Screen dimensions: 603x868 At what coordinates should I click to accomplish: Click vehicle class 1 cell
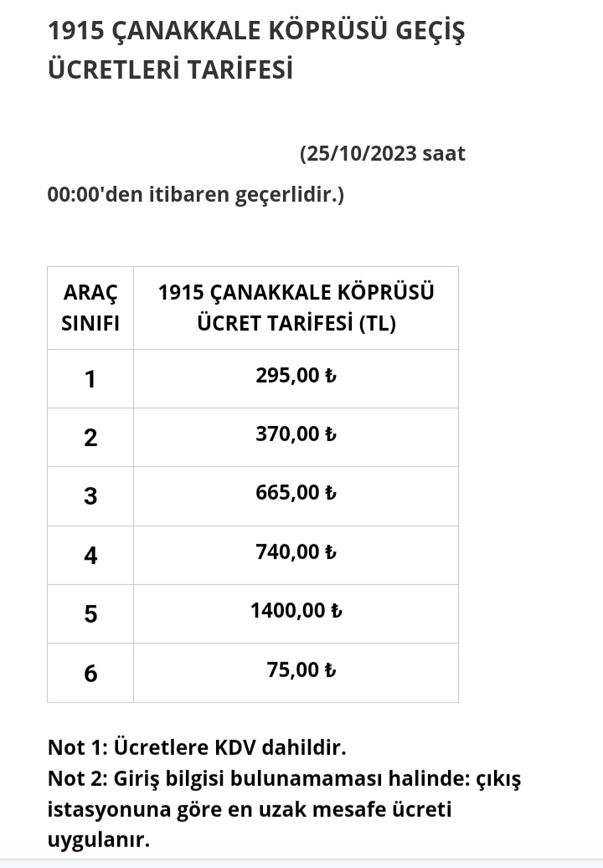click(90, 379)
